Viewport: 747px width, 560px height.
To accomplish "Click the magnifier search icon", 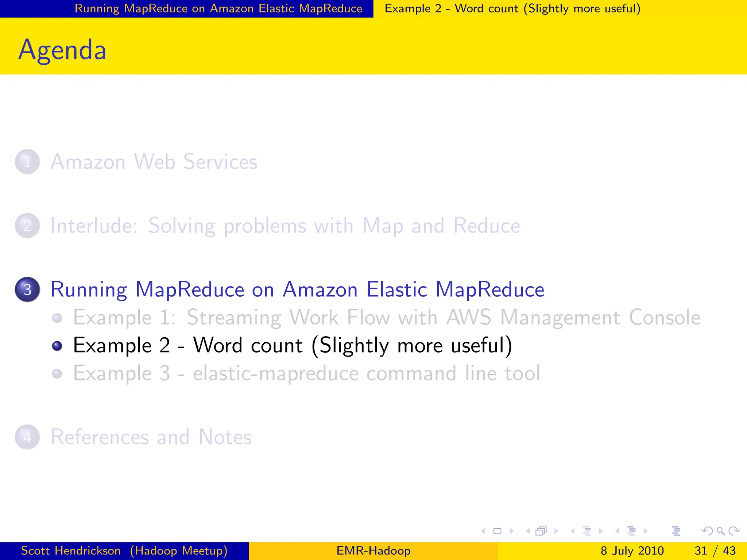I will 720,531.
